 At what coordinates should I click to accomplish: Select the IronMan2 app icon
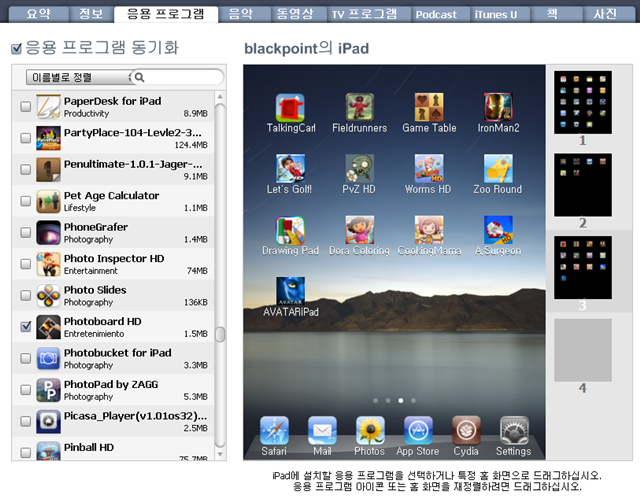click(x=498, y=107)
